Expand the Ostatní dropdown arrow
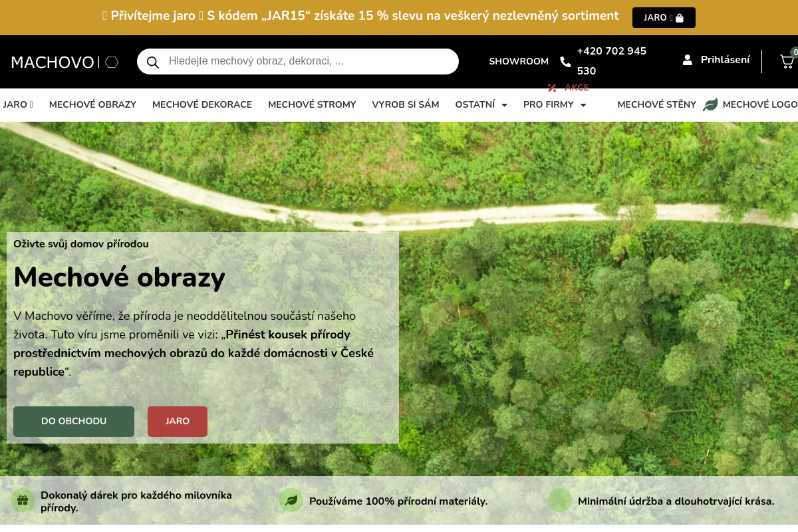The image size is (798, 532). pos(504,105)
